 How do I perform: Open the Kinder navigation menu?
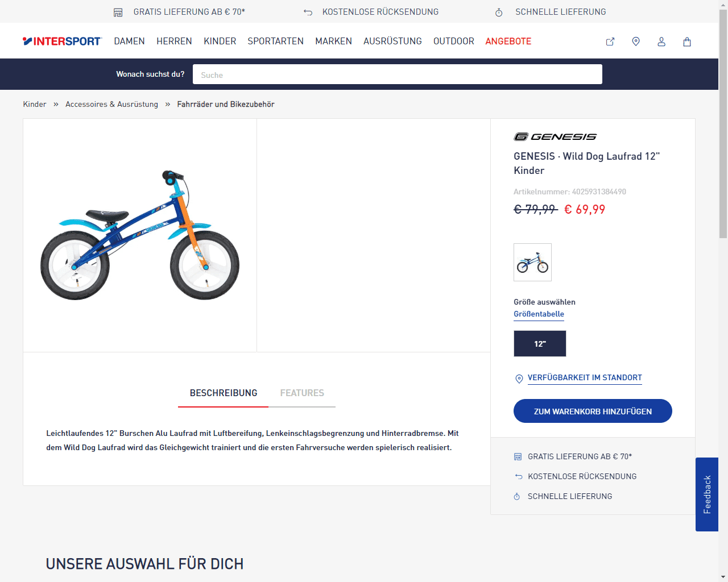pyautogui.click(x=220, y=41)
